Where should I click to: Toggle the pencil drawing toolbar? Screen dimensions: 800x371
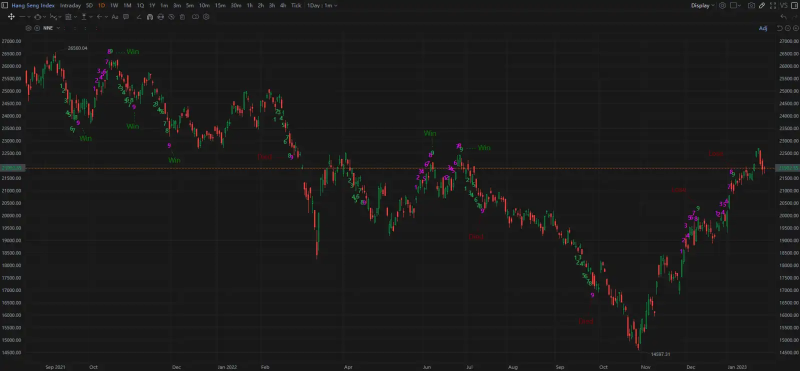click(762, 5)
